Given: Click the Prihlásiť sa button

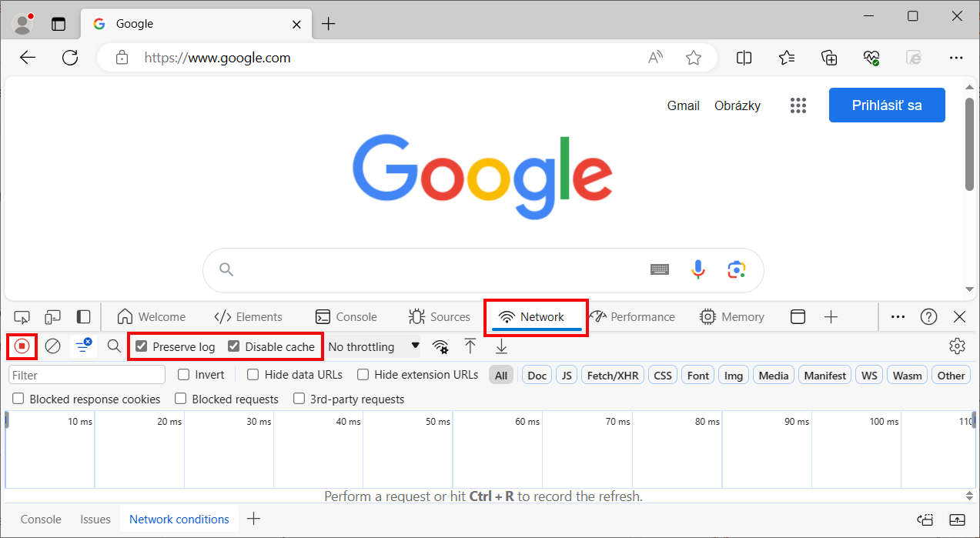Looking at the screenshot, I should click(x=887, y=105).
